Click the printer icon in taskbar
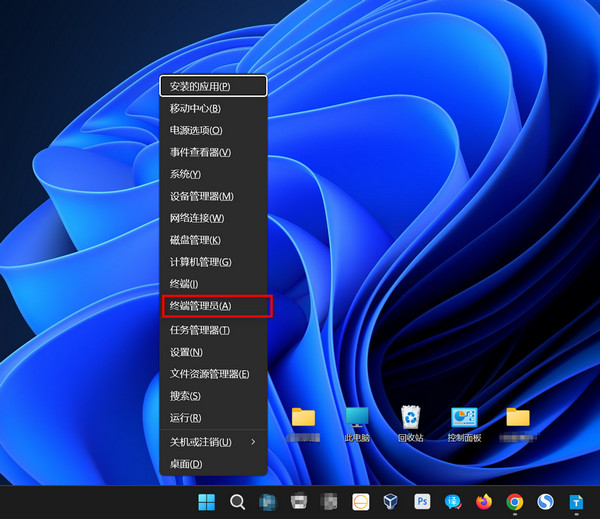 [298, 502]
